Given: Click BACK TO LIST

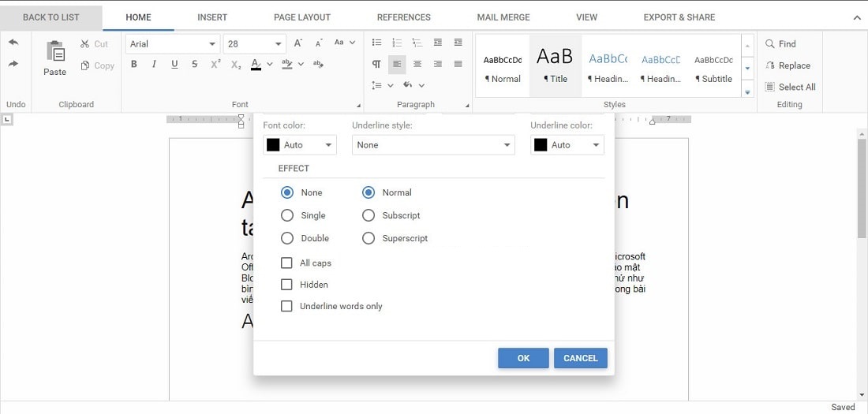Looking at the screenshot, I should coord(51,17).
